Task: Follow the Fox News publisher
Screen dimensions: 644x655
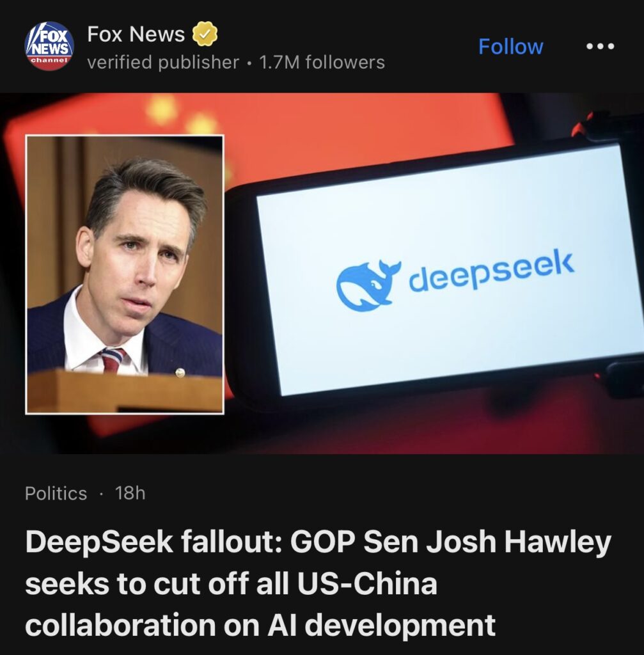Action: tap(510, 46)
